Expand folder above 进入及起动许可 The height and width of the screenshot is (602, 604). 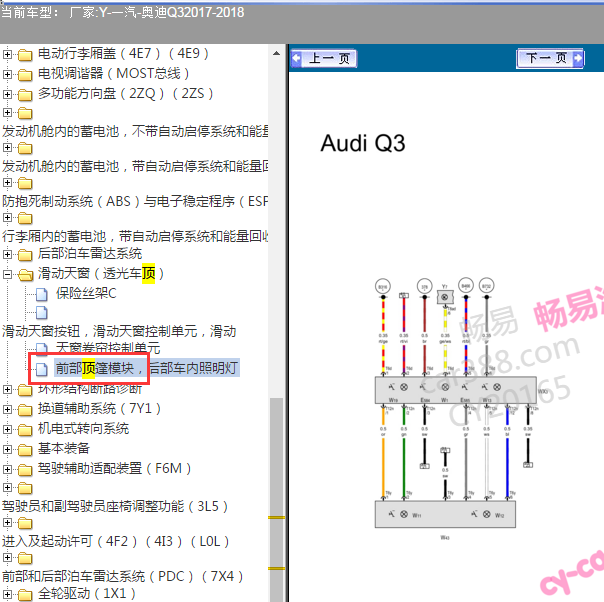[7, 523]
